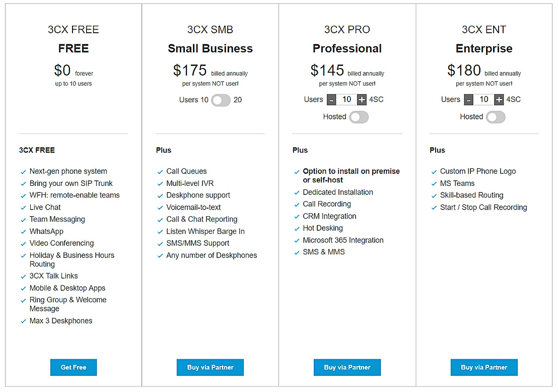The height and width of the screenshot is (392, 558).
Task: Click the minus button in the Professional plan
Action: coord(331,99)
